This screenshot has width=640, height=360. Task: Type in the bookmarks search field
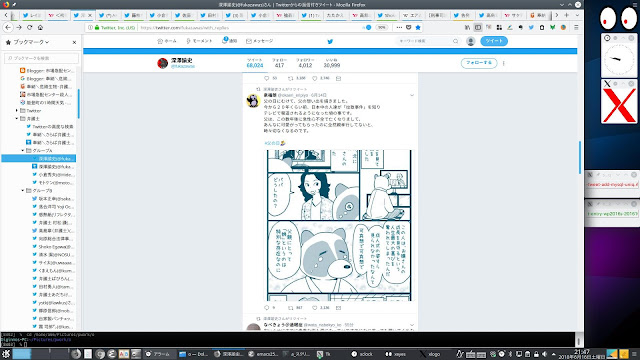[x=41, y=58]
